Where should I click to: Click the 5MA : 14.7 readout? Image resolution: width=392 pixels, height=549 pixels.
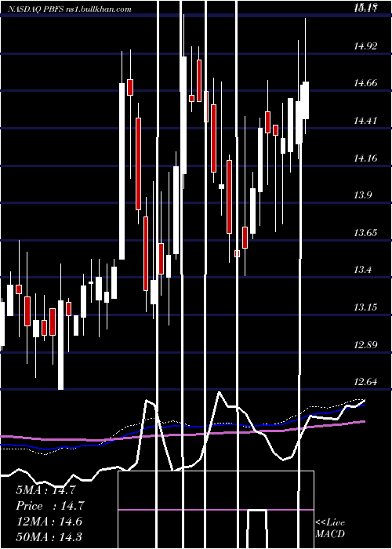tap(45, 490)
